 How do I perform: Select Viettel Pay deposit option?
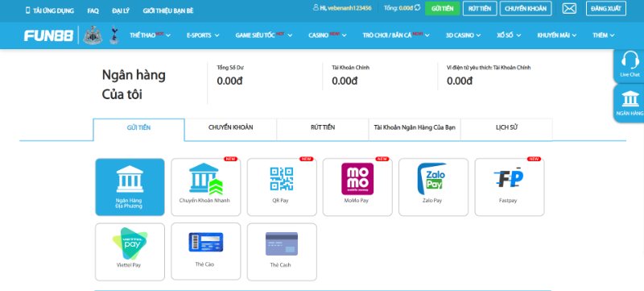click(x=130, y=252)
